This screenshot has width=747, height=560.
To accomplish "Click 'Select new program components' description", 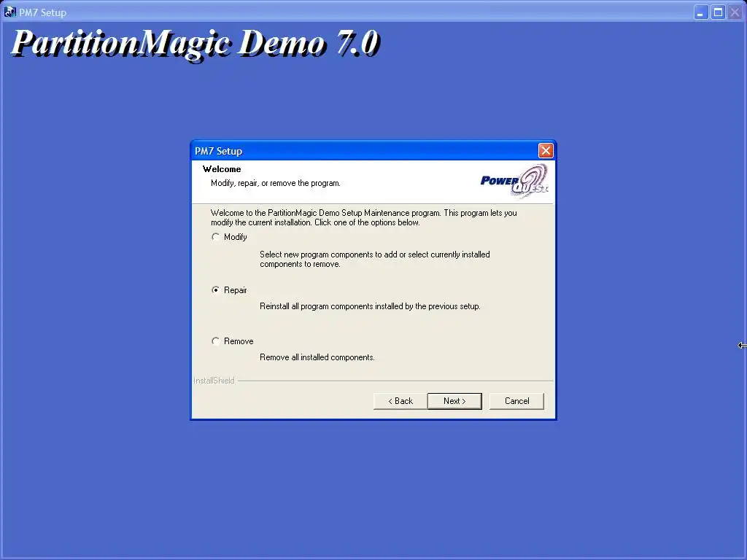I will point(374,259).
